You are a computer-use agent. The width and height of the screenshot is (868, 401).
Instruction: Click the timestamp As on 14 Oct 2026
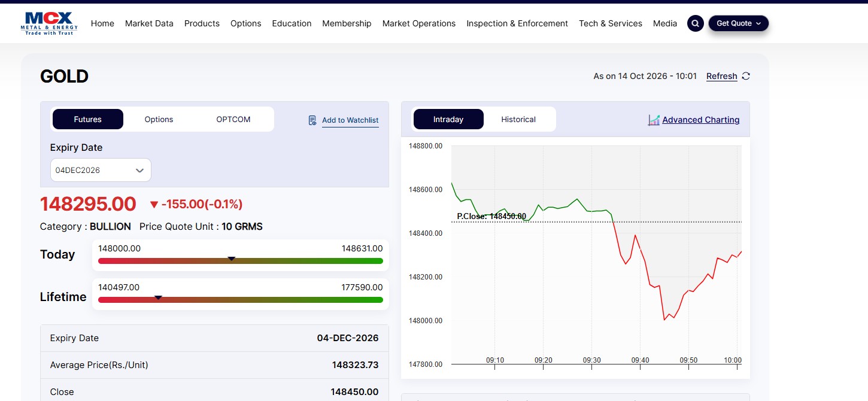(645, 76)
